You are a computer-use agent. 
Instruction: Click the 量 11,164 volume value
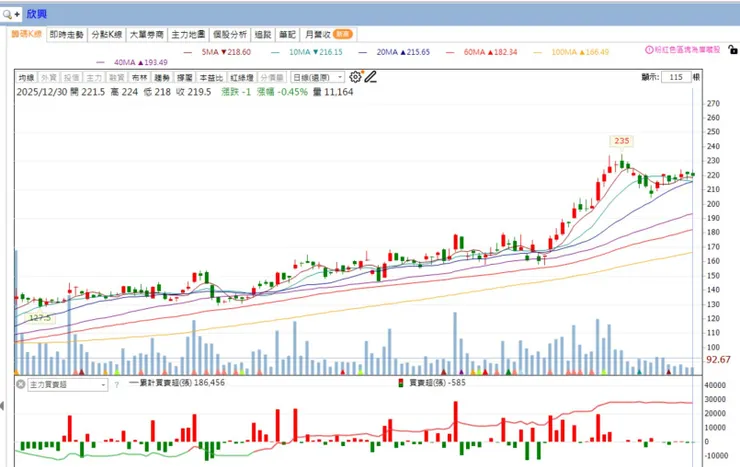pos(333,92)
